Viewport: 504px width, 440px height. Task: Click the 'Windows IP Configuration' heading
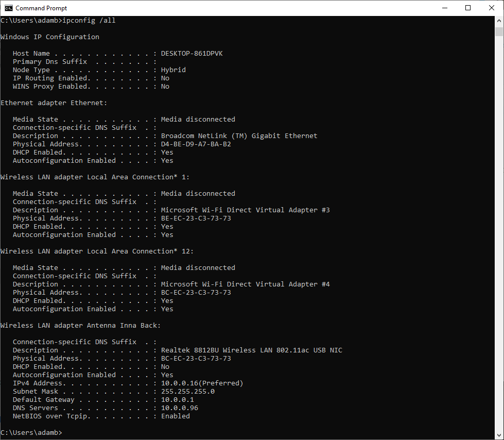point(50,37)
